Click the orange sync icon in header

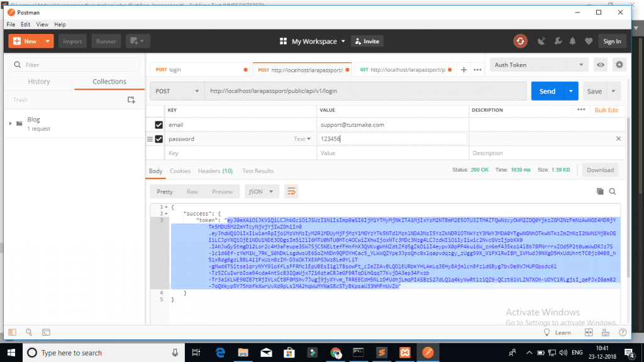[520, 41]
